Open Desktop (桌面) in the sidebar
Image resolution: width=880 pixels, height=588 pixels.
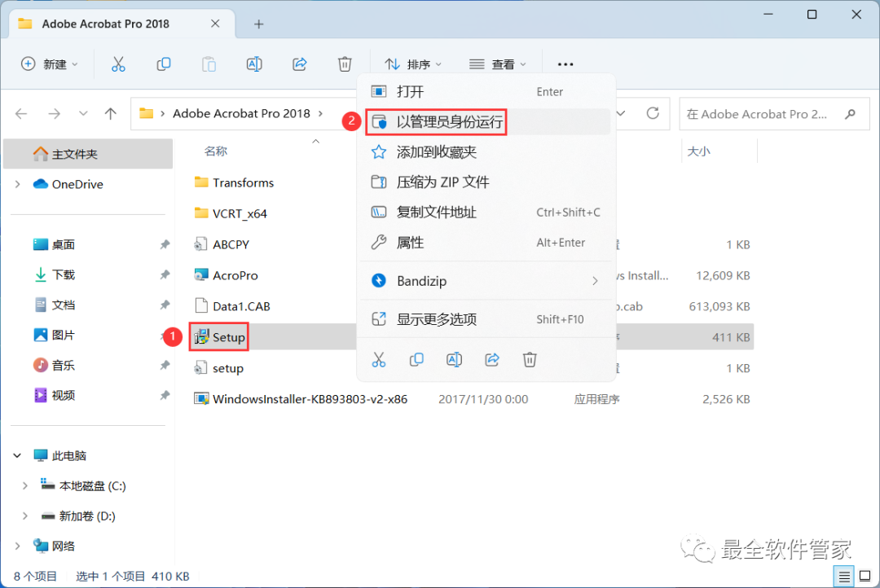pyautogui.click(x=63, y=244)
